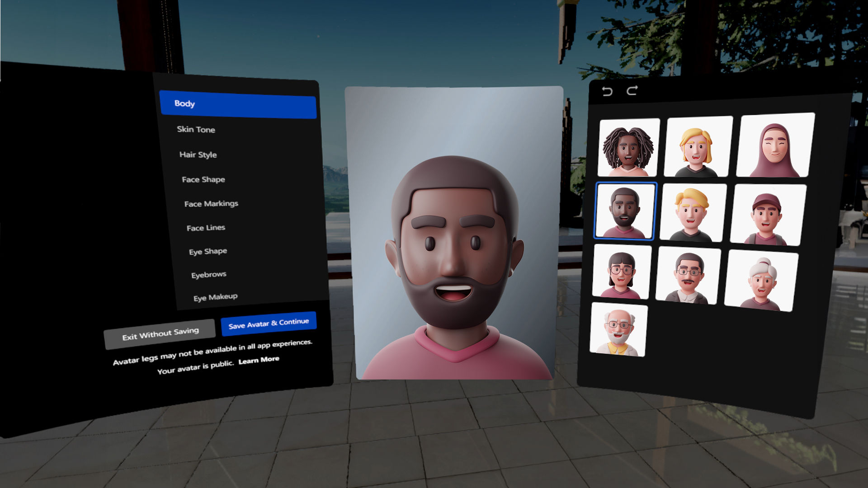Open the Eye Makeup category
This screenshot has height=488, width=868.
(216, 297)
